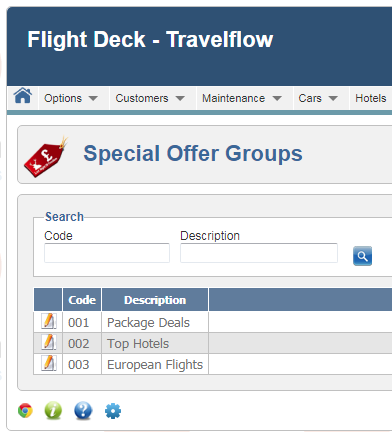Open the blue help question mark icon
This screenshot has width=392, height=432.
tap(83, 410)
